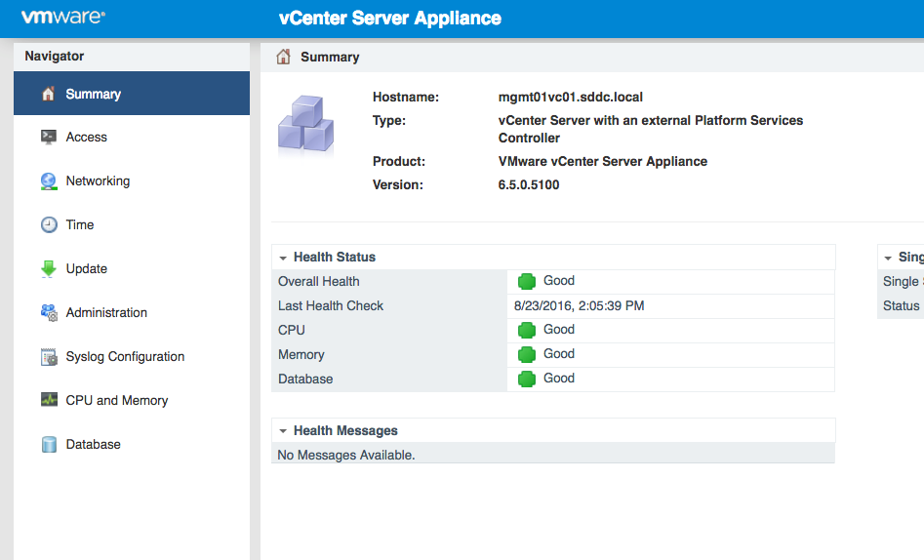Click the Status label in Single Sign-On panel
The width and height of the screenshot is (924, 560).
pos(901,306)
